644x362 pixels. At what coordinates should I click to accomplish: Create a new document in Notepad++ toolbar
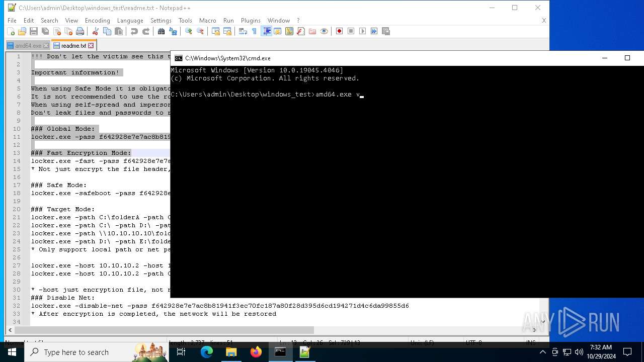pos(11,31)
